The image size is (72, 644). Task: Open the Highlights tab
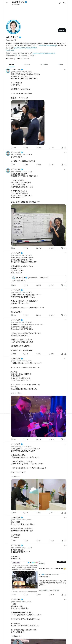click(44, 64)
